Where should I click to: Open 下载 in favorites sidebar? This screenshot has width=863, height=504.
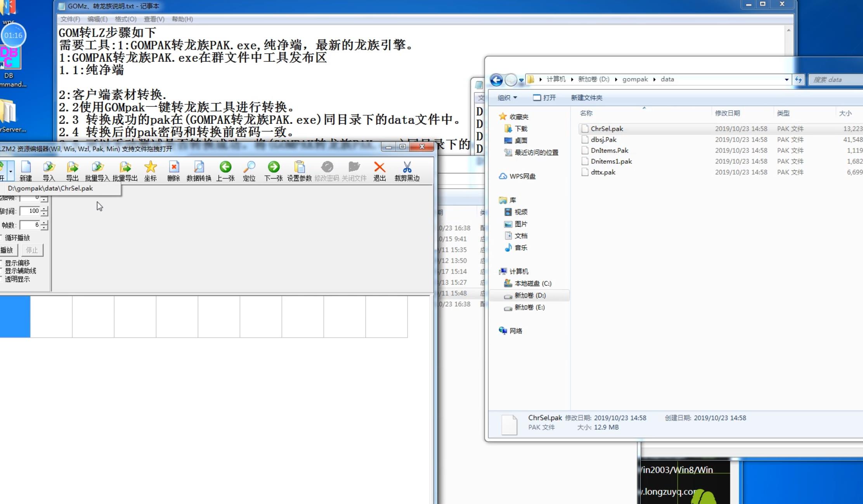coord(516,129)
